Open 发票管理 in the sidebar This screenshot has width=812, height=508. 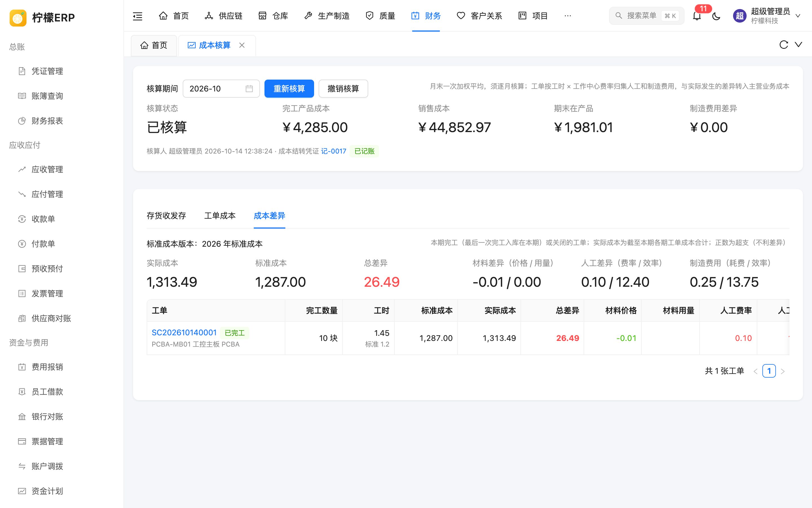pyautogui.click(x=47, y=294)
